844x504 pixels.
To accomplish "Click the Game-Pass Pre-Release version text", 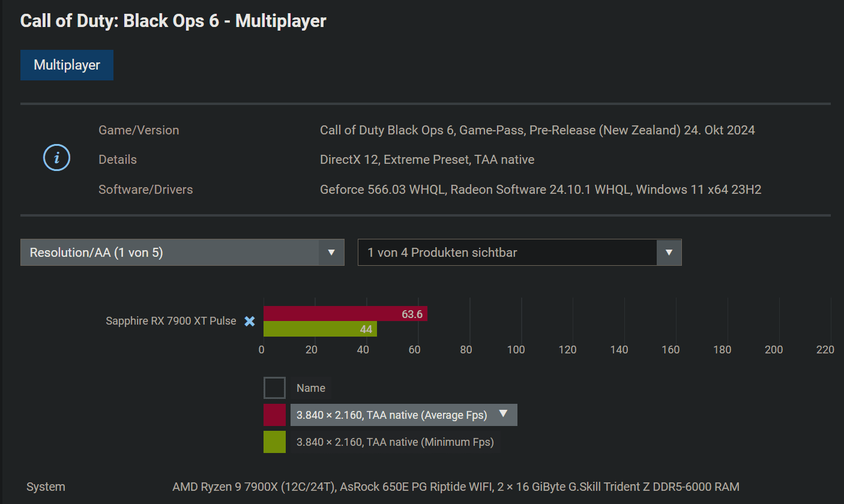I will [x=537, y=130].
